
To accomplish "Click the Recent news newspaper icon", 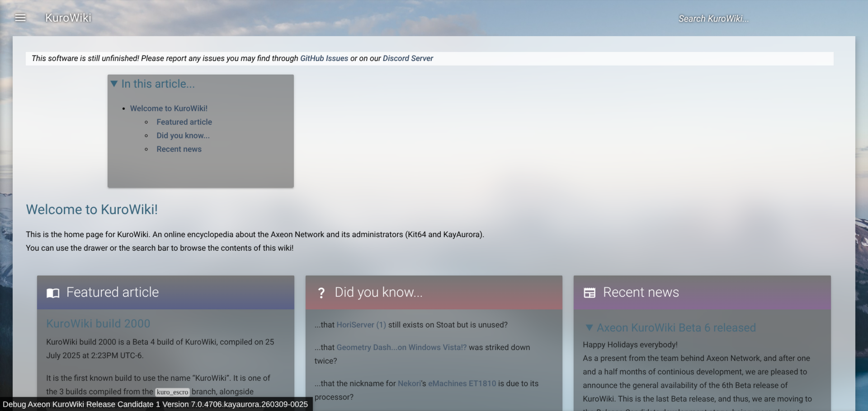I will click(x=590, y=293).
